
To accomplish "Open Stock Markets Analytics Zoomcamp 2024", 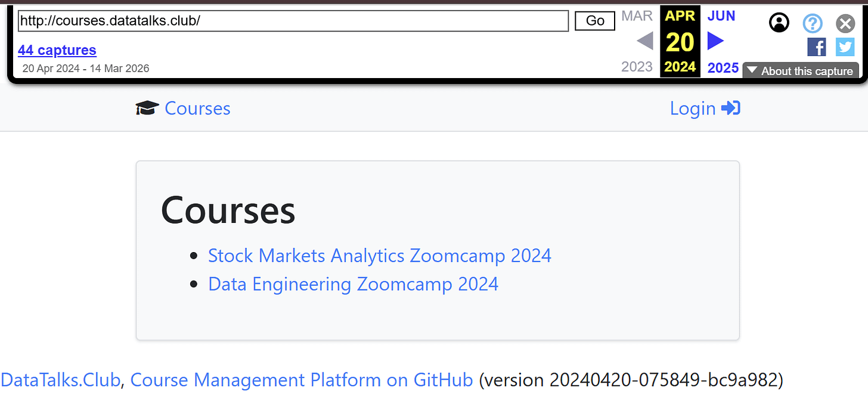I will click(380, 256).
